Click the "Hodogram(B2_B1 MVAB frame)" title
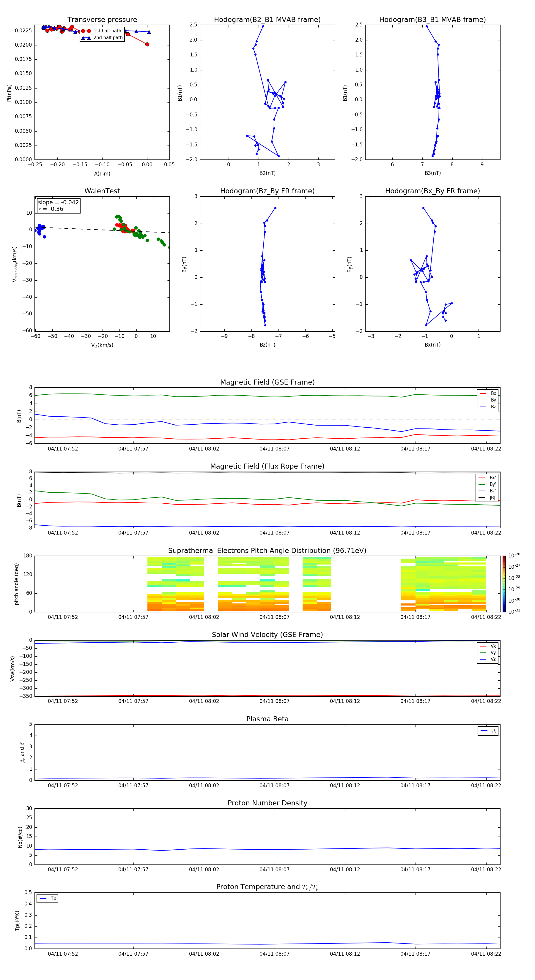Viewport: 535px width, 980px height. click(267, 20)
